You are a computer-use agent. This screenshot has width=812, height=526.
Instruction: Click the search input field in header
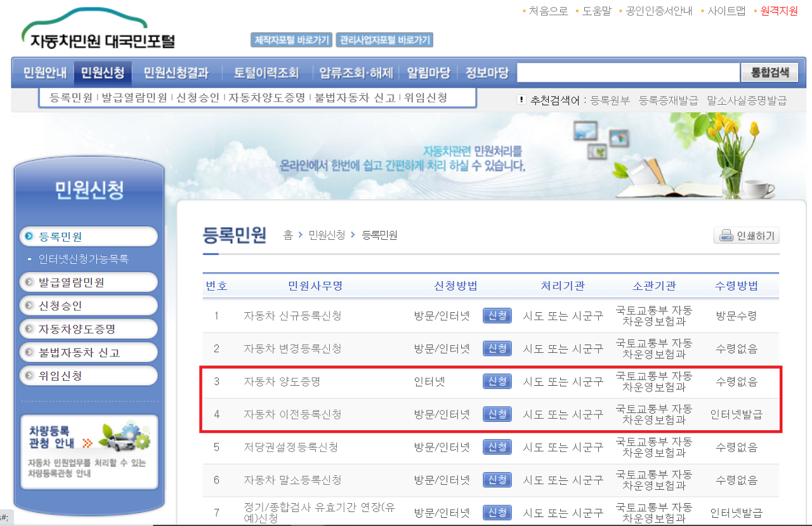point(628,72)
